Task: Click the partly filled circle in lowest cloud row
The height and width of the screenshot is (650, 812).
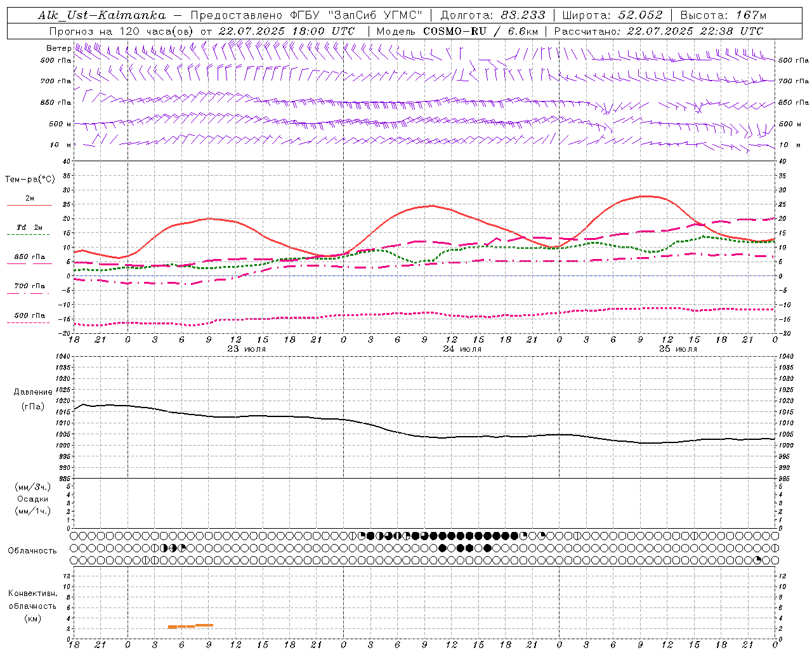Action: pyautogui.click(x=757, y=560)
